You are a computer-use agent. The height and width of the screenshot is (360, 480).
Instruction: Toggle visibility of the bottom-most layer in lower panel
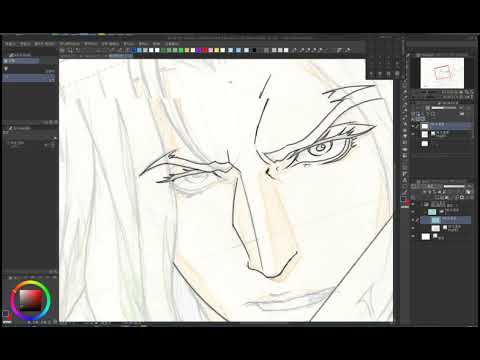coord(413,237)
